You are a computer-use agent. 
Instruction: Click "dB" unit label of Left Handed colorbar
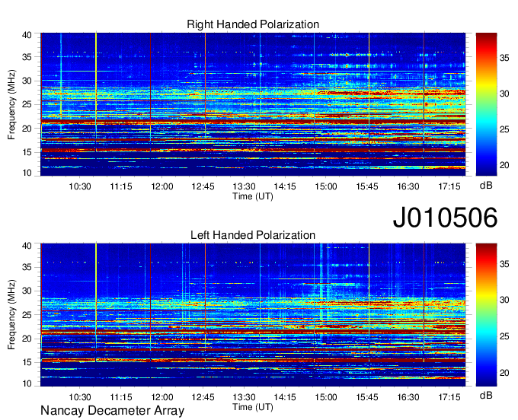click(x=486, y=395)
